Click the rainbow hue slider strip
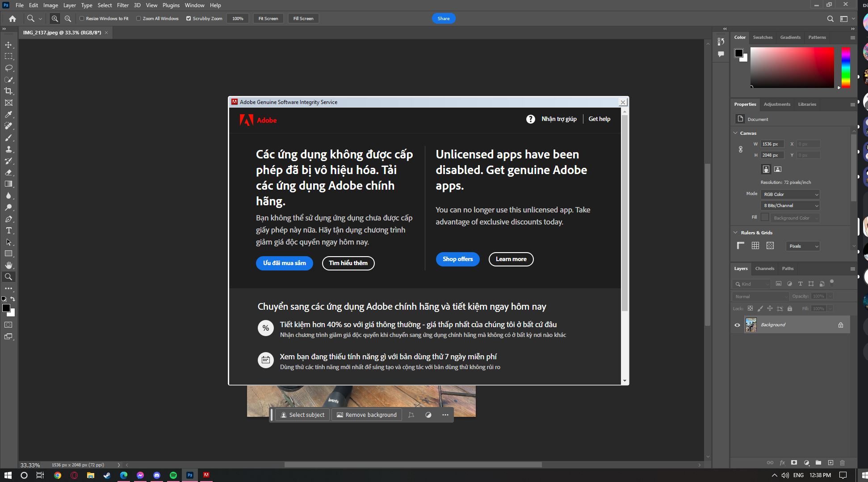The image size is (868, 482). [846, 67]
